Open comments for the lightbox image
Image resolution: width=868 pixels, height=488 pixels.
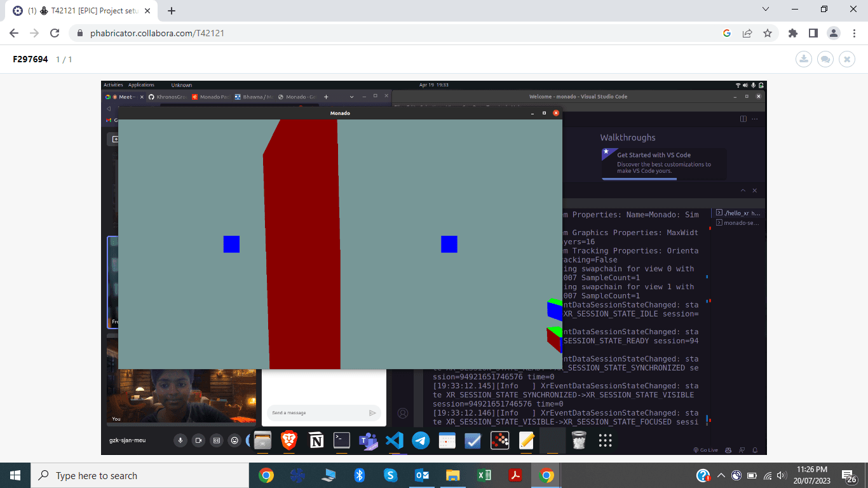tap(825, 59)
